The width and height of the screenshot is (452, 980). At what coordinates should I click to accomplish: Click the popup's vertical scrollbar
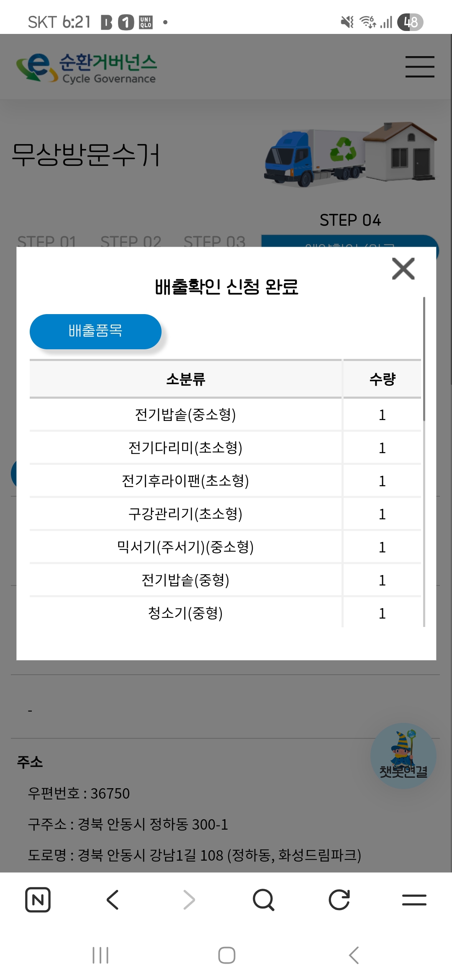[424, 358]
